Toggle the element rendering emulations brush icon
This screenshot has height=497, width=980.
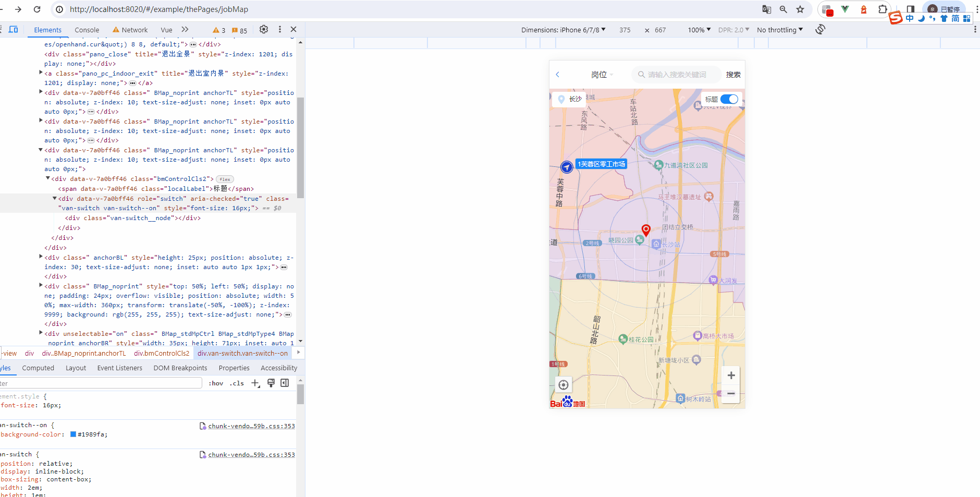point(271,383)
